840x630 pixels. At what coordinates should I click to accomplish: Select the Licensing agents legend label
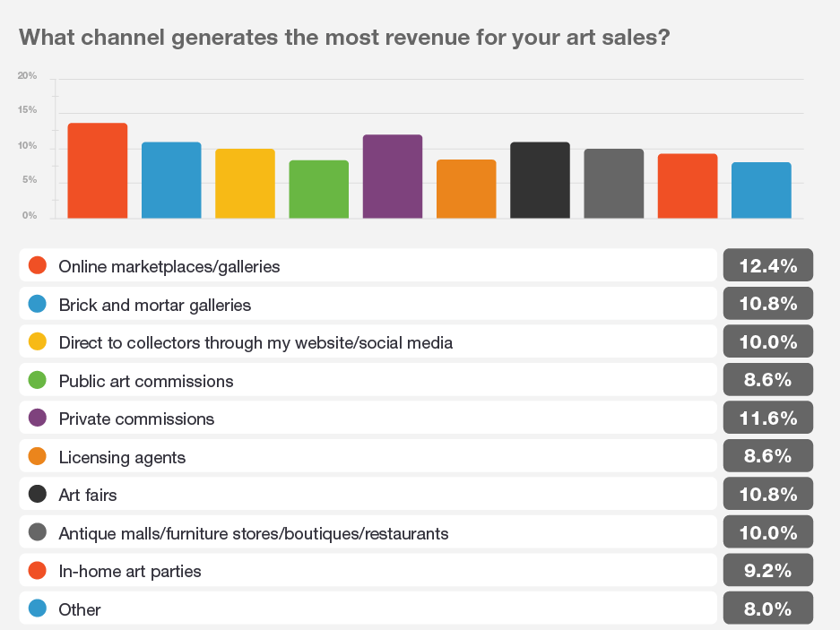(122, 457)
